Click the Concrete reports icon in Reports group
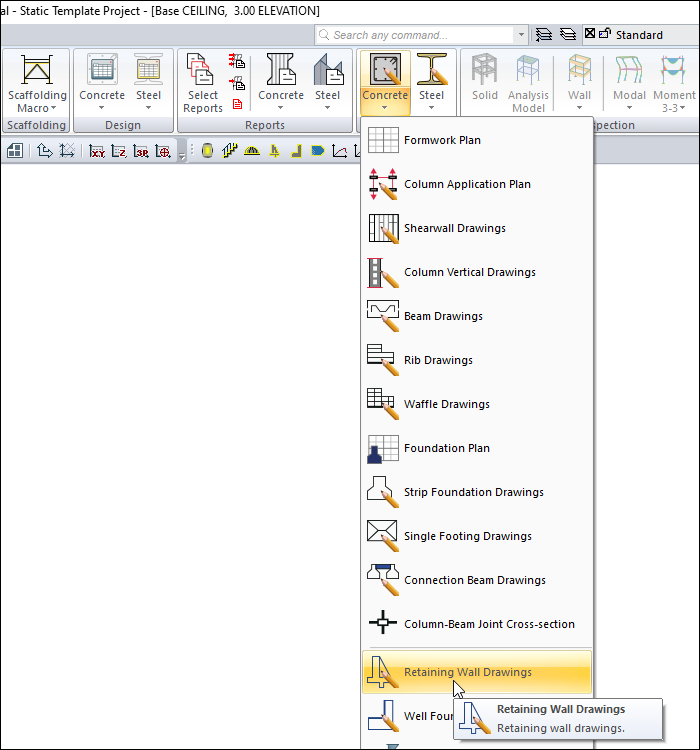 click(x=280, y=69)
